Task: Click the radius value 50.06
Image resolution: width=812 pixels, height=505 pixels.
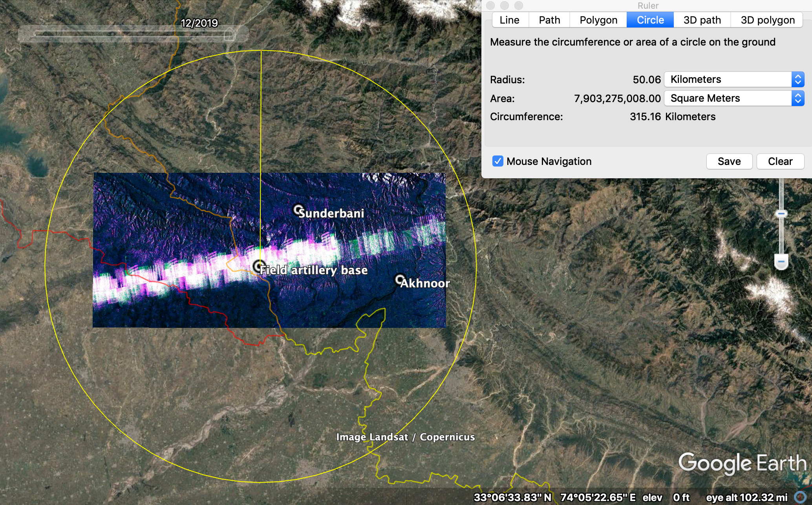Action: (647, 80)
